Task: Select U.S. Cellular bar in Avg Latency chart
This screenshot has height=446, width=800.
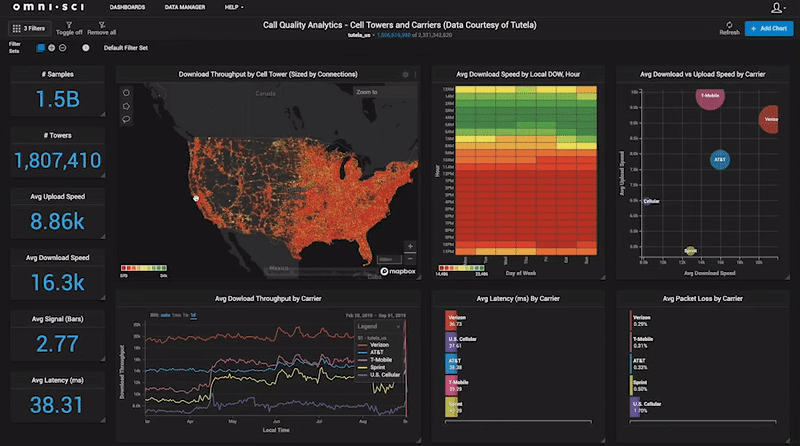Action: 451,342
